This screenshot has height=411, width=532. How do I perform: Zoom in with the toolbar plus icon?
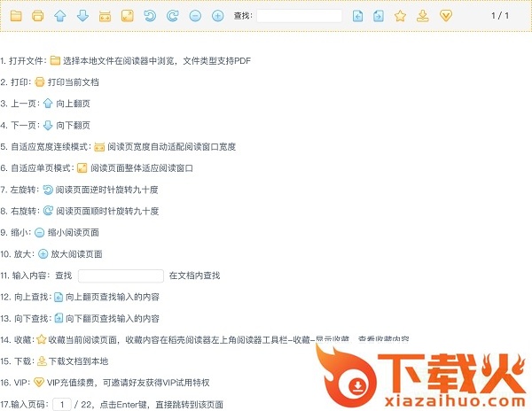[218, 16]
